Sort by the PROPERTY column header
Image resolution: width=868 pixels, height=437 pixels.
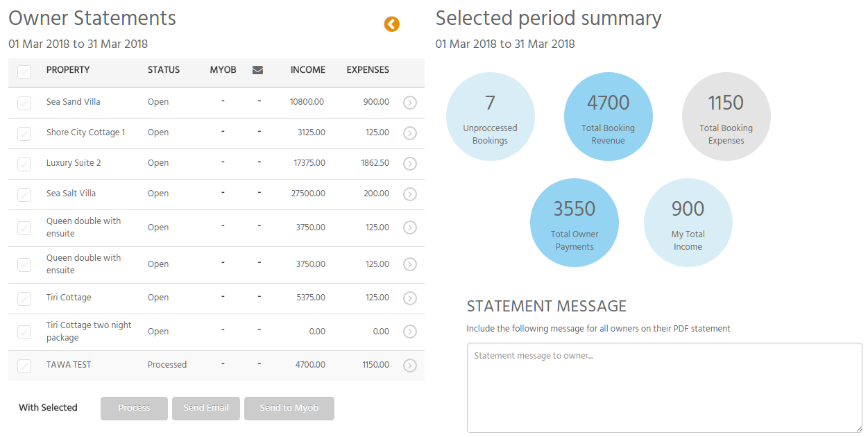pyautogui.click(x=68, y=70)
